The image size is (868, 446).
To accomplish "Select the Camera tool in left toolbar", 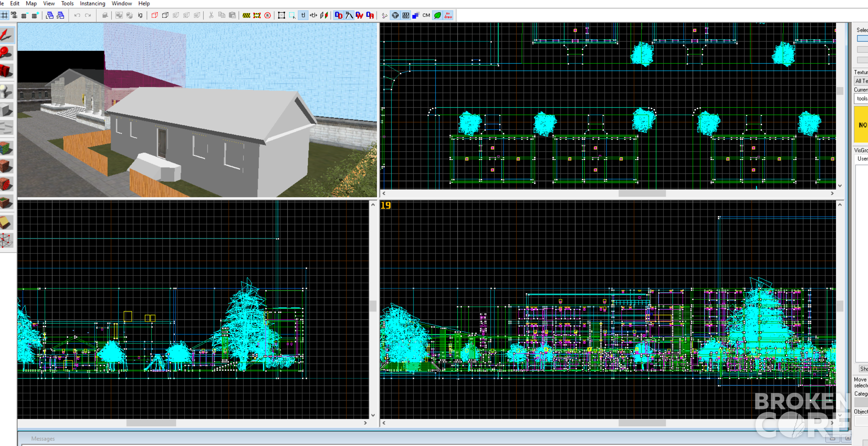I will tap(6, 71).
